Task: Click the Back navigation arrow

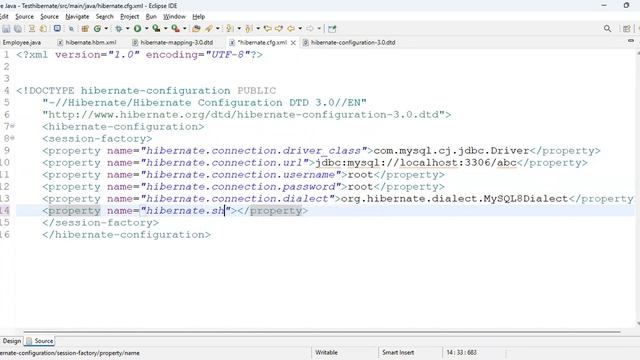Action: (x=291, y=29)
